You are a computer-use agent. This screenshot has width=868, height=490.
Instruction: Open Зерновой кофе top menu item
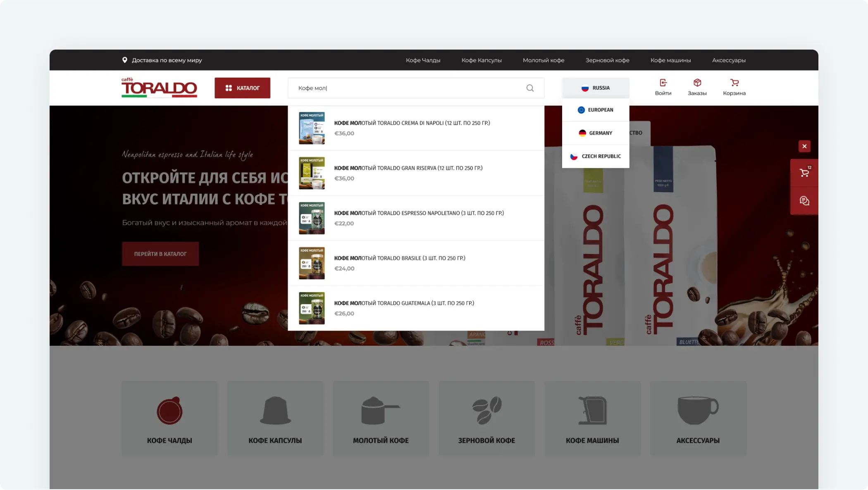(x=607, y=60)
